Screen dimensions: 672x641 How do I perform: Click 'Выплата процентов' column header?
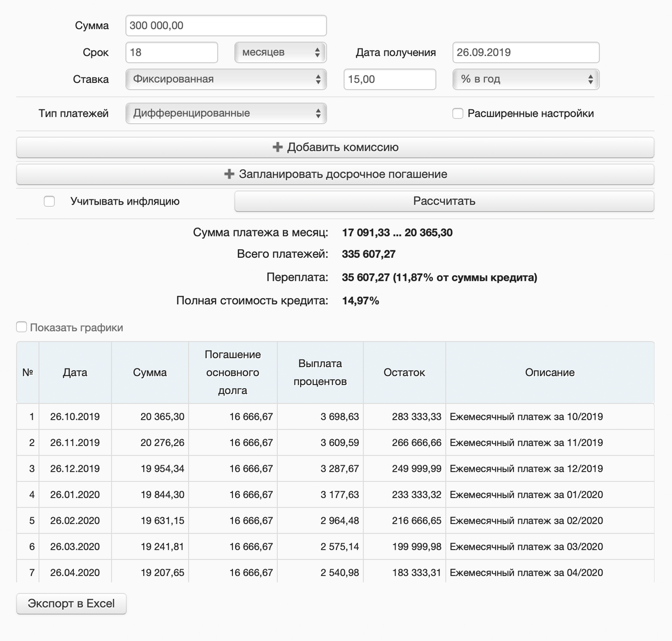tap(320, 373)
